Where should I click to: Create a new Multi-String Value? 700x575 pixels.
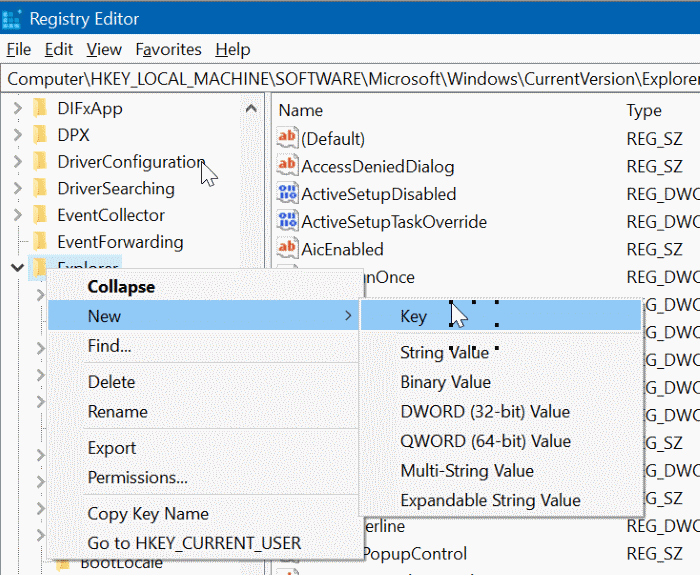point(501,471)
